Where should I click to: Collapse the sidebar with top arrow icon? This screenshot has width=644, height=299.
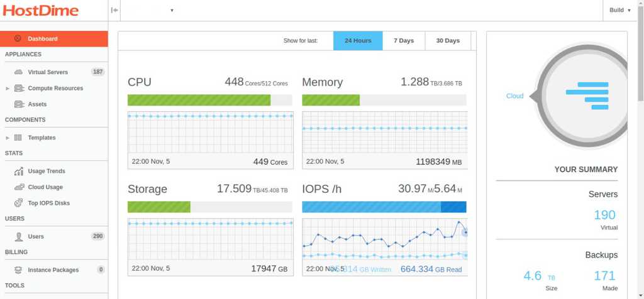[x=114, y=10]
